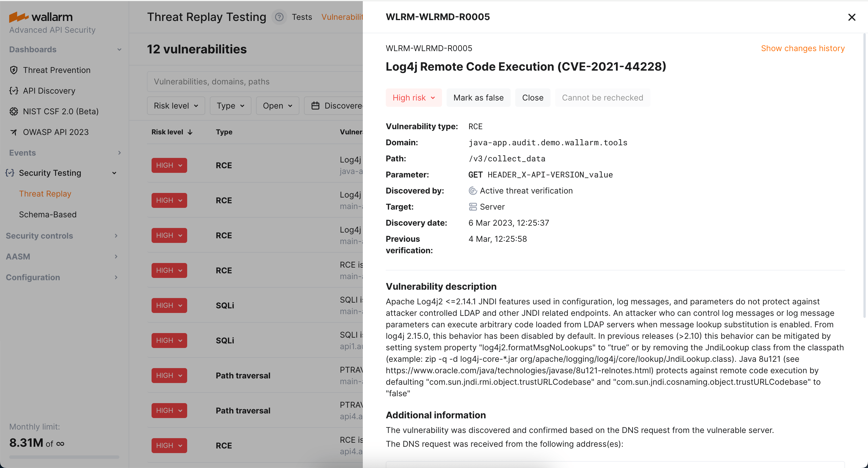Show changes history for WLRM-WLRMD-R0005
Image resolution: width=868 pixels, height=468 pixels.
pyautogui.click(x=803, y=48)
